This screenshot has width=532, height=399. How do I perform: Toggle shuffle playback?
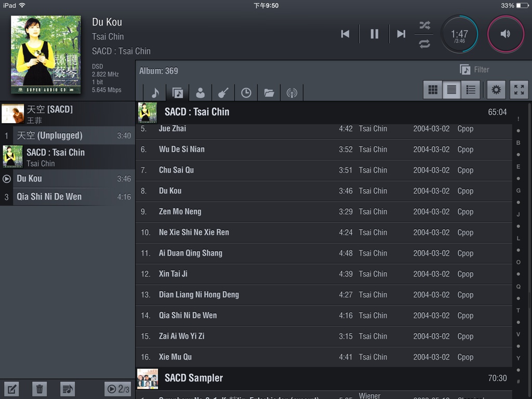tap(424, 25)
